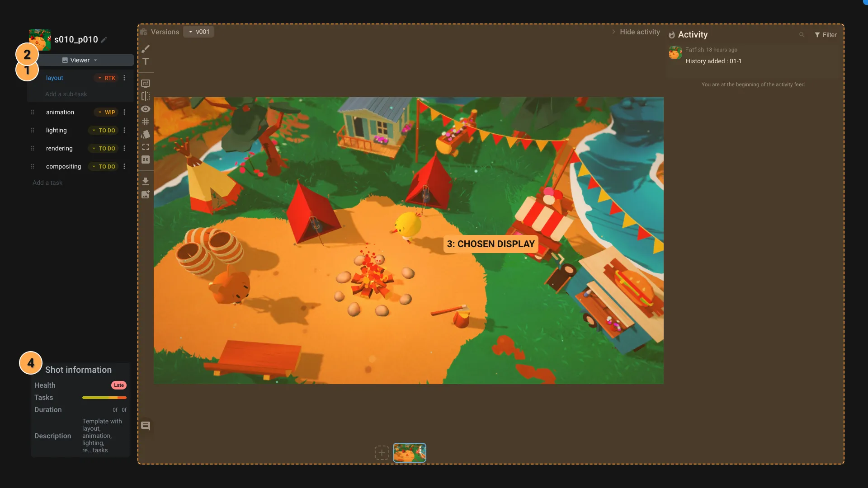
Task: Toggle the grid overlay icon
Action: pos(146,122)
